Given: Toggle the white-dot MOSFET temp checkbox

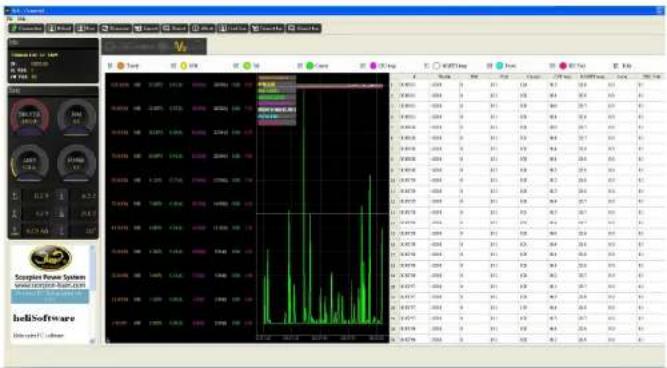Looking at the screenshot, I should (427, 66).
